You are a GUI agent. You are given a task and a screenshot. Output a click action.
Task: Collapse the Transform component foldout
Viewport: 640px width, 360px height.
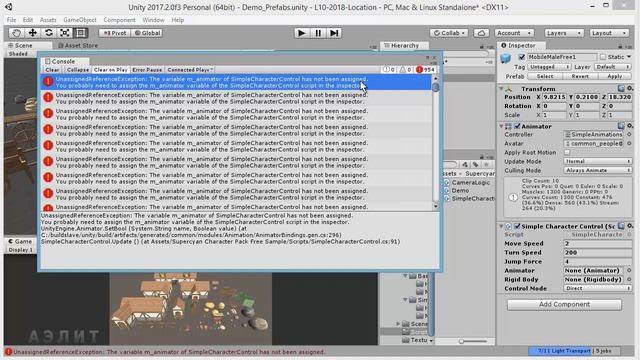pyautogui.click(x=501, y=89)
